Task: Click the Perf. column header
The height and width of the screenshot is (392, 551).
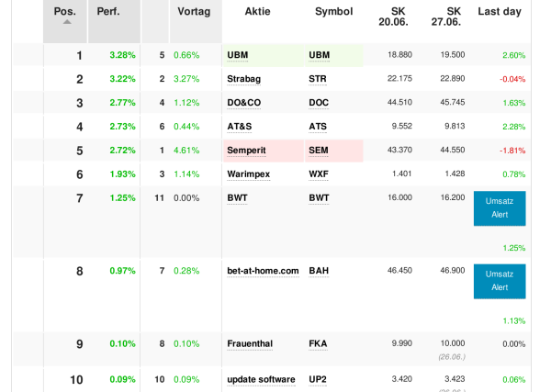Action: 108,12
